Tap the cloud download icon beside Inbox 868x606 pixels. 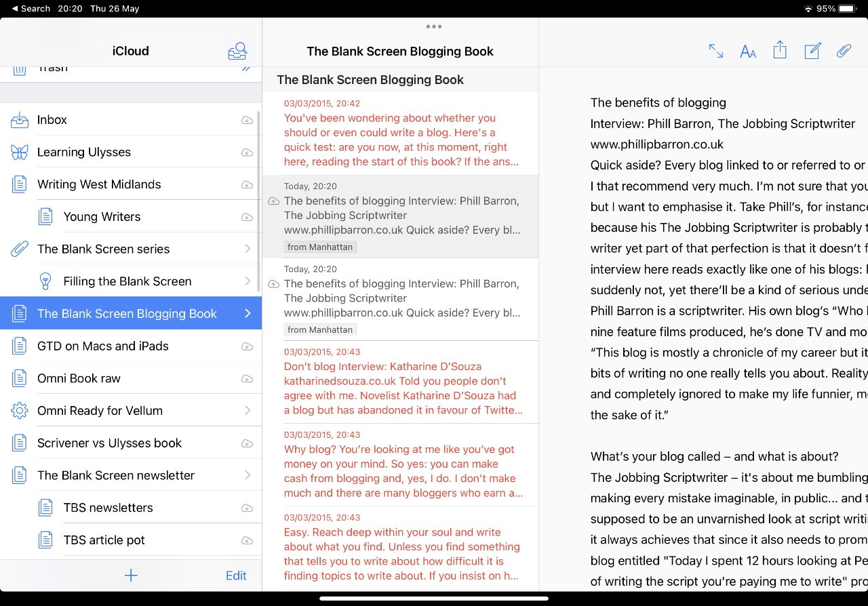[x=247, y=120]
